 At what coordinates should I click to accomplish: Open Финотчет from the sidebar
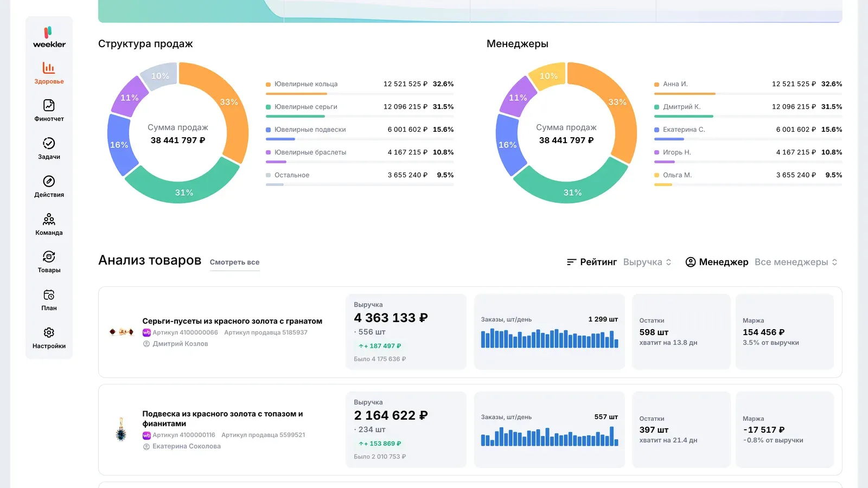[x=49, y=111]
